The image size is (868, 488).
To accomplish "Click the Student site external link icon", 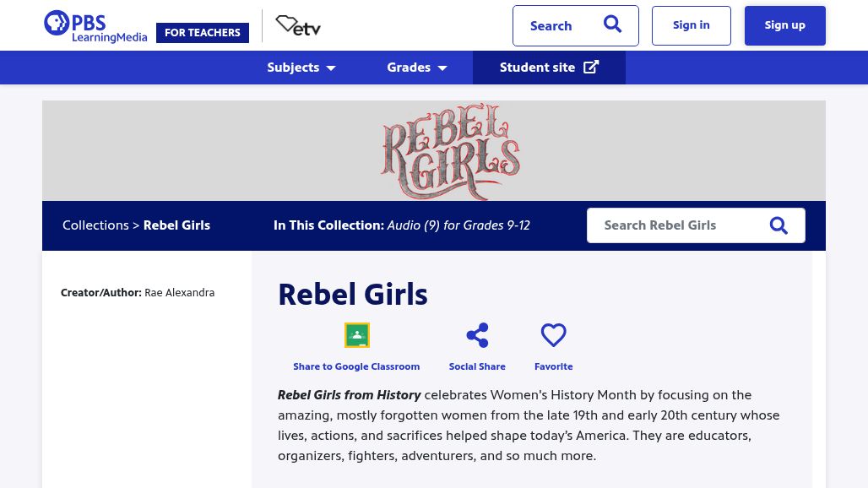I will point(591,68).
